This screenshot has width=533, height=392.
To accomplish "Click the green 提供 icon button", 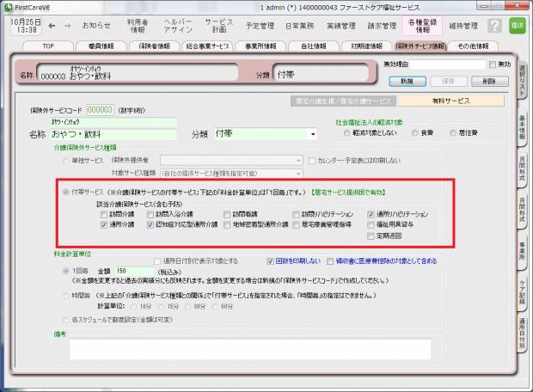I will coord(518,26).
